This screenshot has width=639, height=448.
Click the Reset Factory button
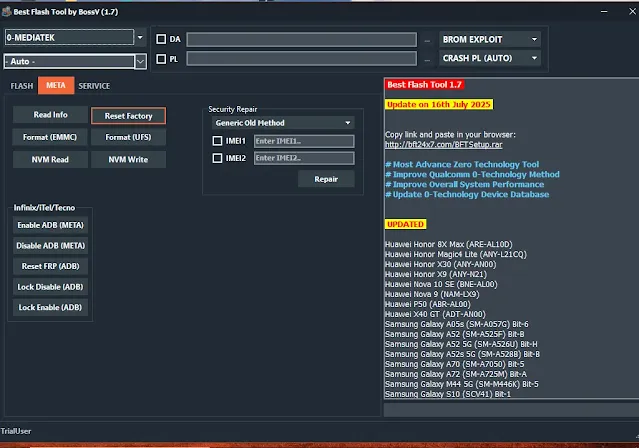(128, 116)
